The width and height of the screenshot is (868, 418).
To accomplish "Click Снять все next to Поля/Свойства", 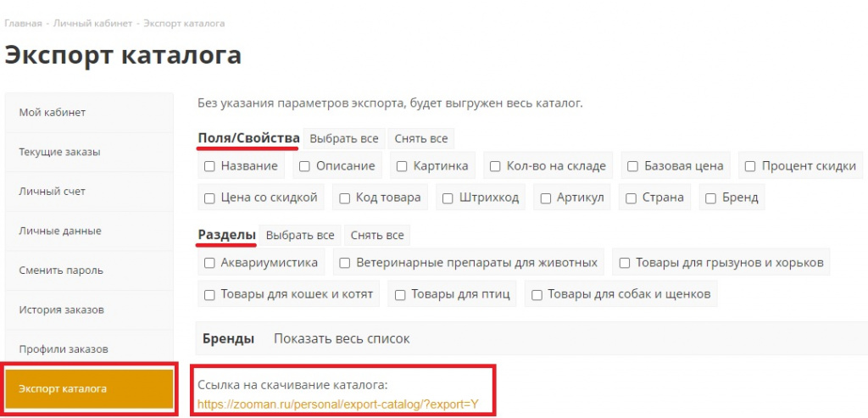I will pyautogui.click(x=421, y=139).
